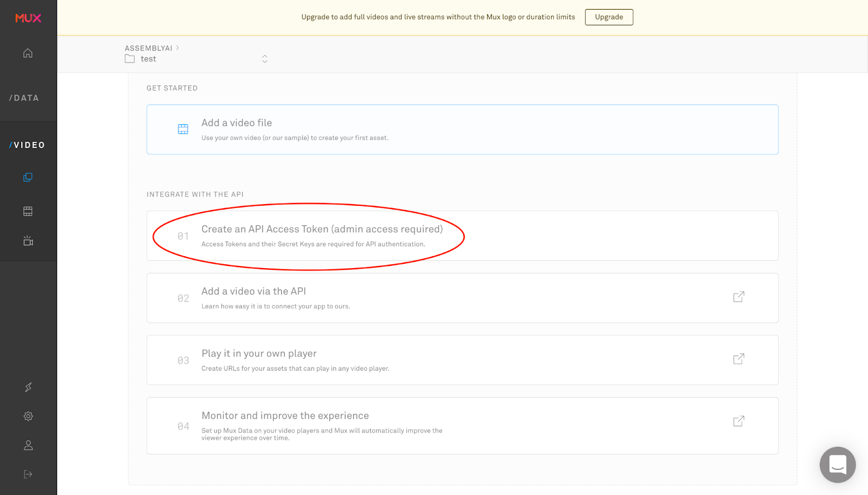Open Create an API Access Token step

[462, 236]
